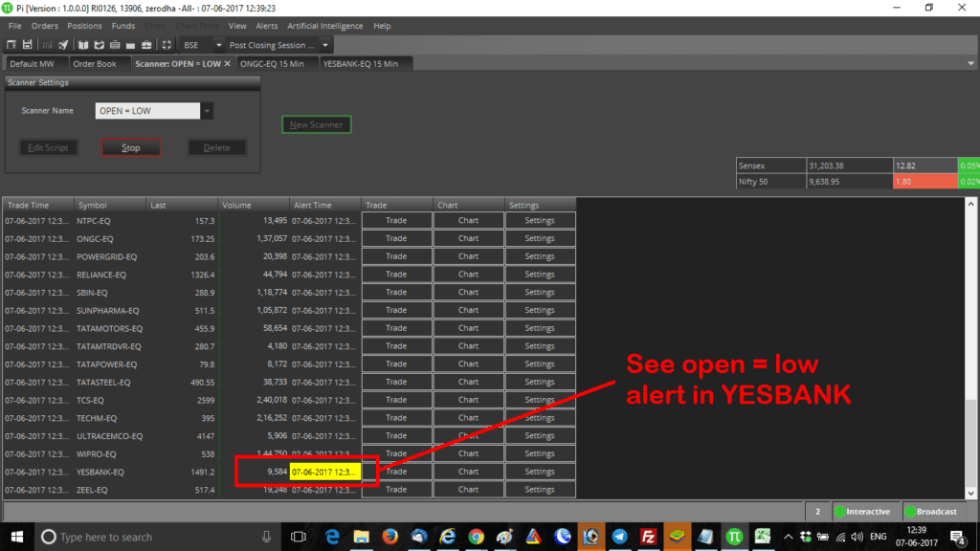Click the briefcase holdings toolbar icon
The image size is (980, 551).
[x=145, y=44]
